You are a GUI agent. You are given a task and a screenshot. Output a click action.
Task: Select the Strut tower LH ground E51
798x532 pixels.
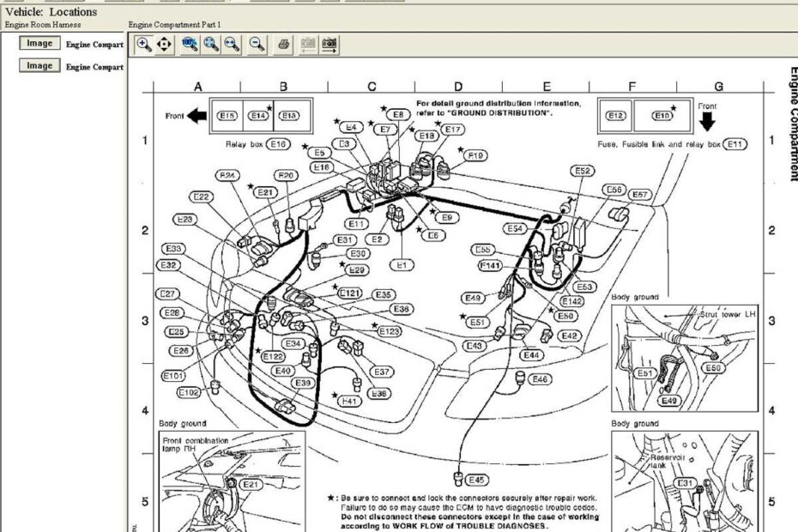click(644, 372)
